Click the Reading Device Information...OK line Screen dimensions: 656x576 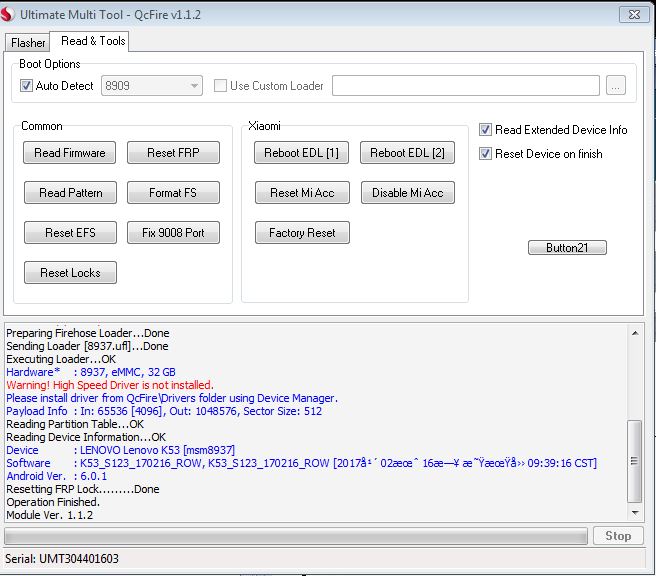pos(86,437)
